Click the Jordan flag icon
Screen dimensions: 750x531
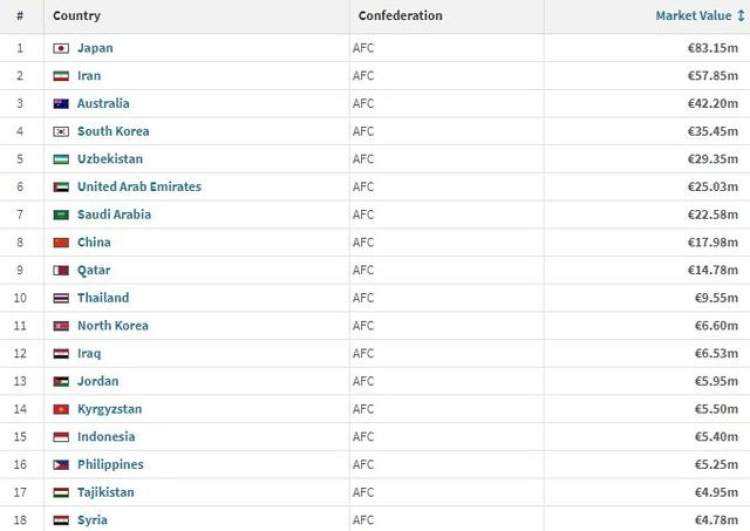tap(61, 381)
